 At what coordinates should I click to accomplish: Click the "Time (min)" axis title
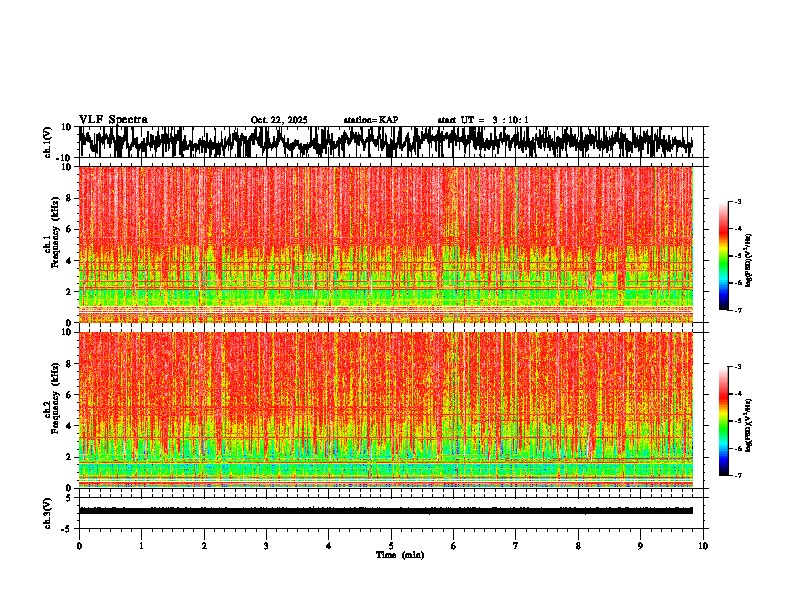(400, 555)
